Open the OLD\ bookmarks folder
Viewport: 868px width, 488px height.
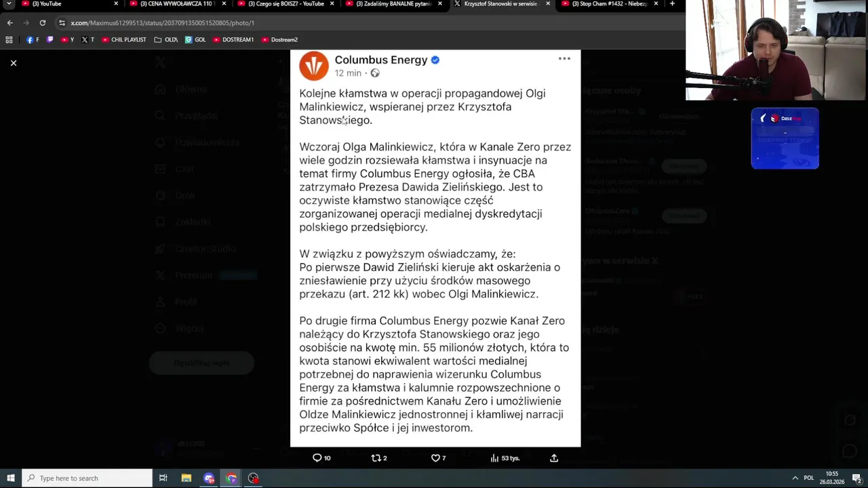tap(166, 39)
